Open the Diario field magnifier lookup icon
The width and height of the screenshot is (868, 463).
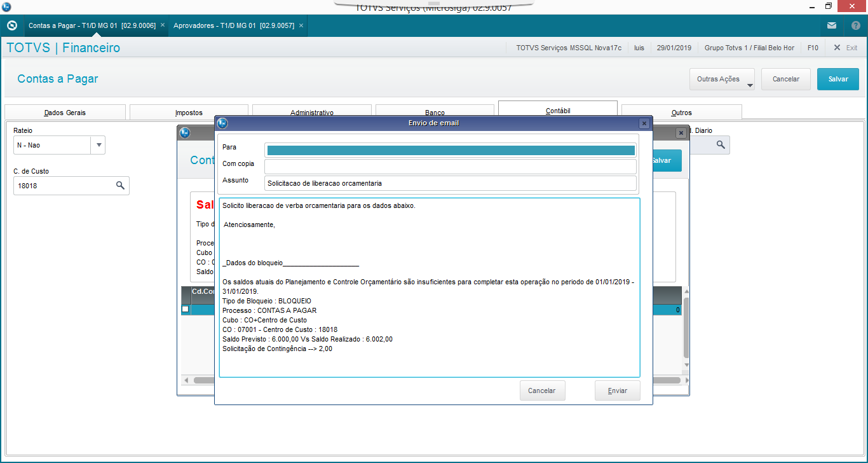coord(721,145)
